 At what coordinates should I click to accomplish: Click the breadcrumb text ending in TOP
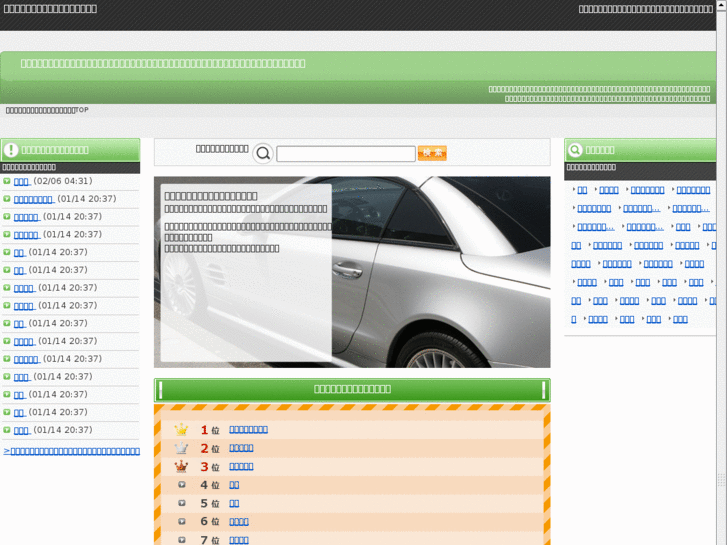pyautogui.click(x=47, y=110)
